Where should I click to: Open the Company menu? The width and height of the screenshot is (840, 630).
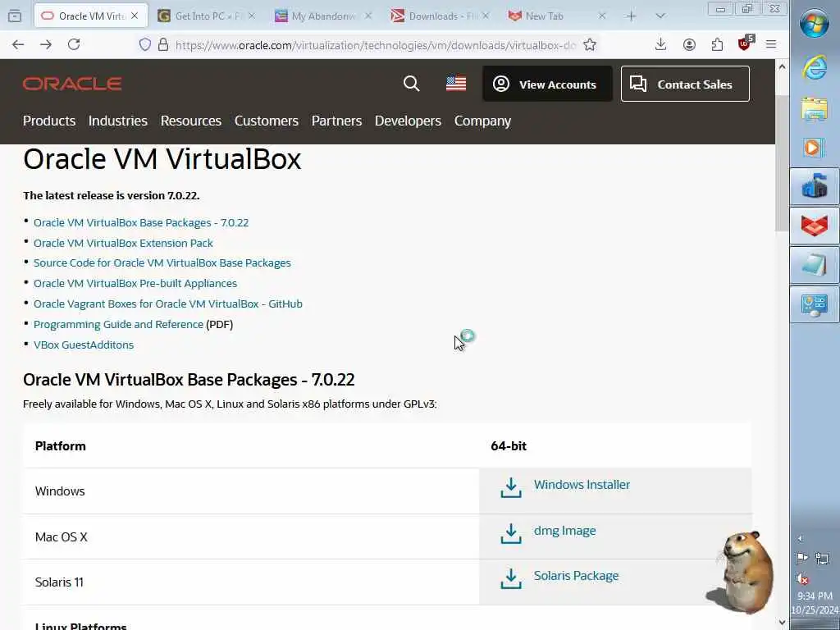[482, 121]
